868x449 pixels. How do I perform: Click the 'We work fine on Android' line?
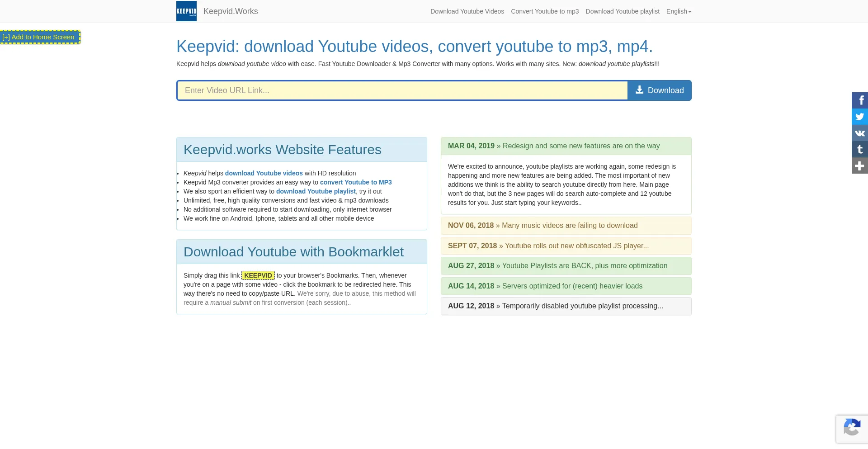click(x=279, y=218)
